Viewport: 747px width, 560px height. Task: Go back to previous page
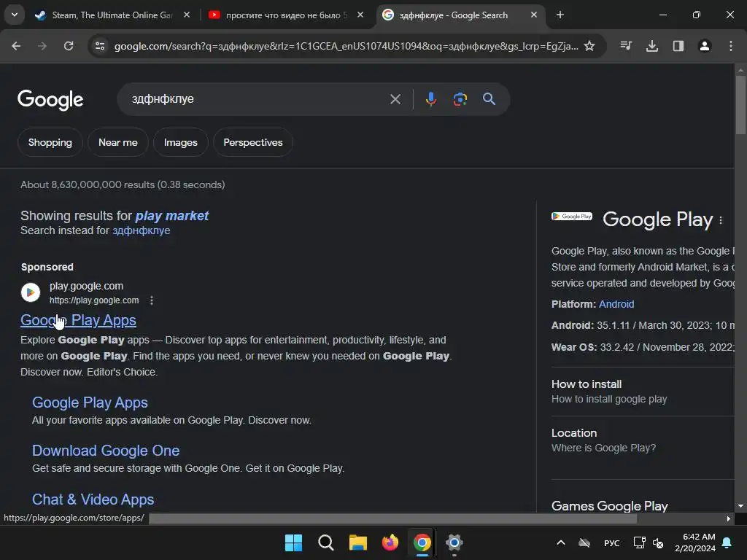[16, 46]
